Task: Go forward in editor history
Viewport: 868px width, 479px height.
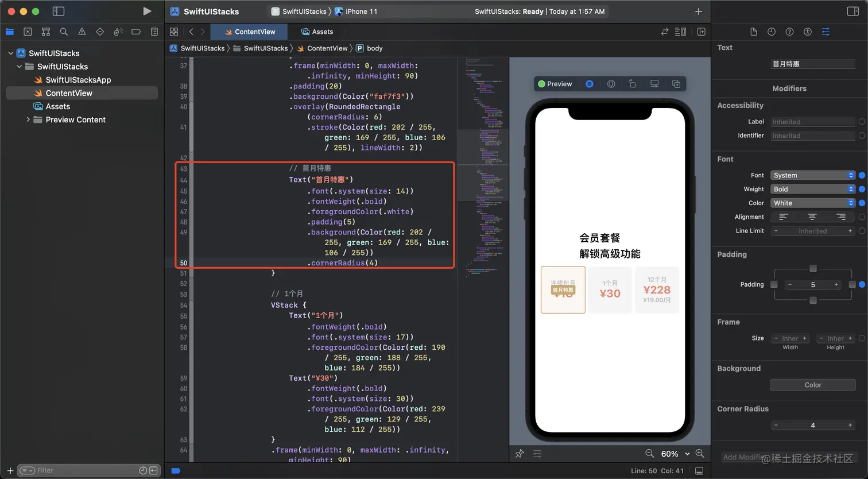Action: point(203,32)
